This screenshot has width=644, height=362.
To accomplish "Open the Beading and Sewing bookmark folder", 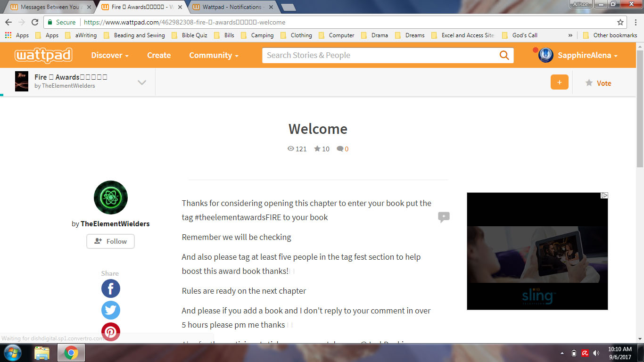I will [134, 35].
